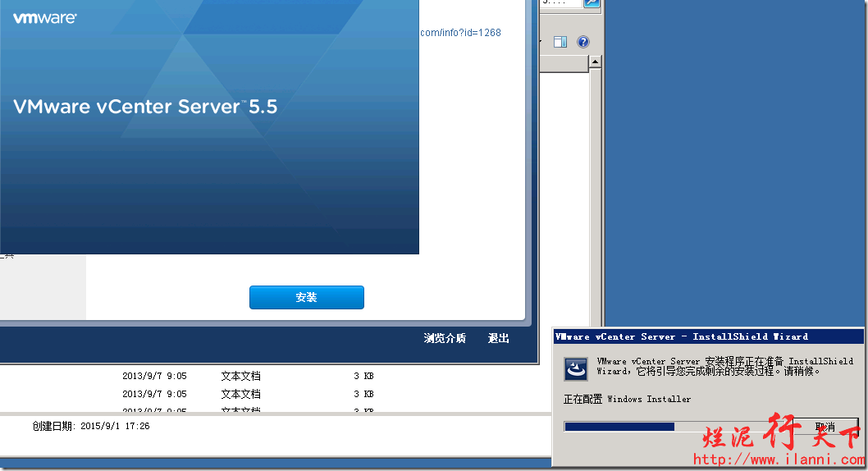Open the 浏览介质 browse media link
868x471 pixels.
(445, 338)
